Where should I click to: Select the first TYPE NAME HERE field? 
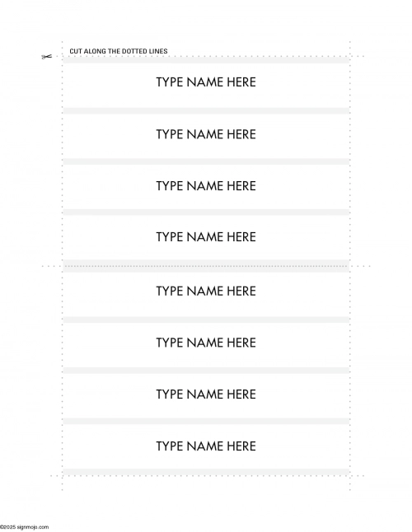point(206,82)
